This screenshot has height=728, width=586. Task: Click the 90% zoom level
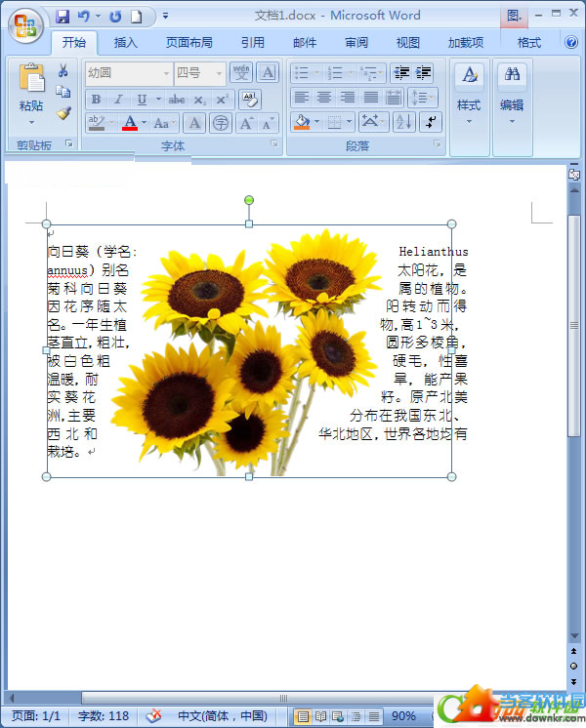(x=403, y=716)
